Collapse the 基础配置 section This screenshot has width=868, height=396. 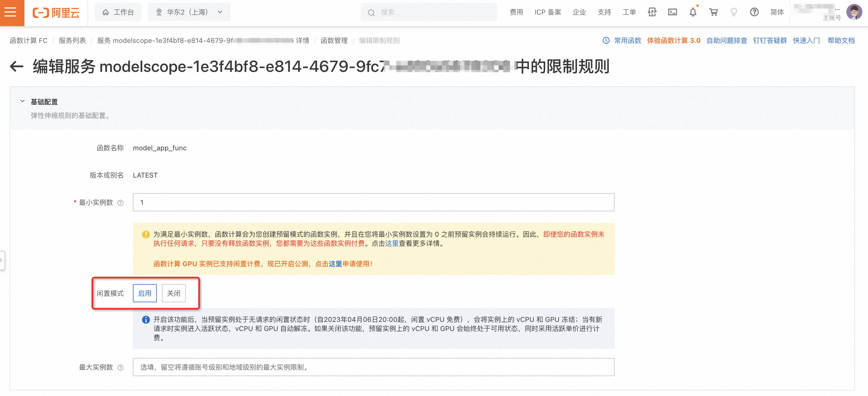point(22,101)
